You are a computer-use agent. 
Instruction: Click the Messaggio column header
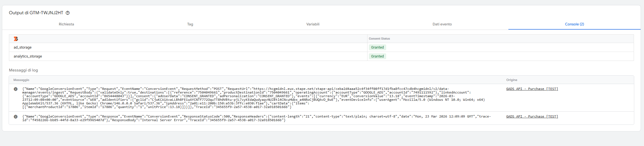pos(21,80)
